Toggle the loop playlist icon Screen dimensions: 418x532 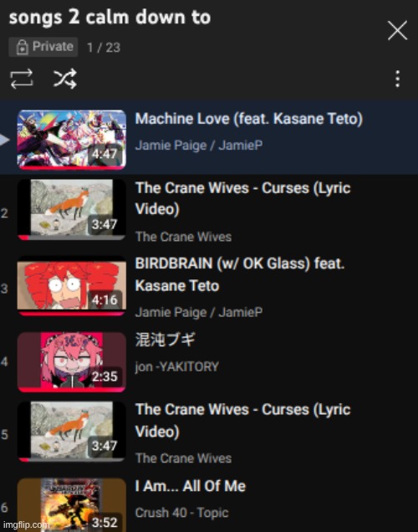click(x=22, y=79)
